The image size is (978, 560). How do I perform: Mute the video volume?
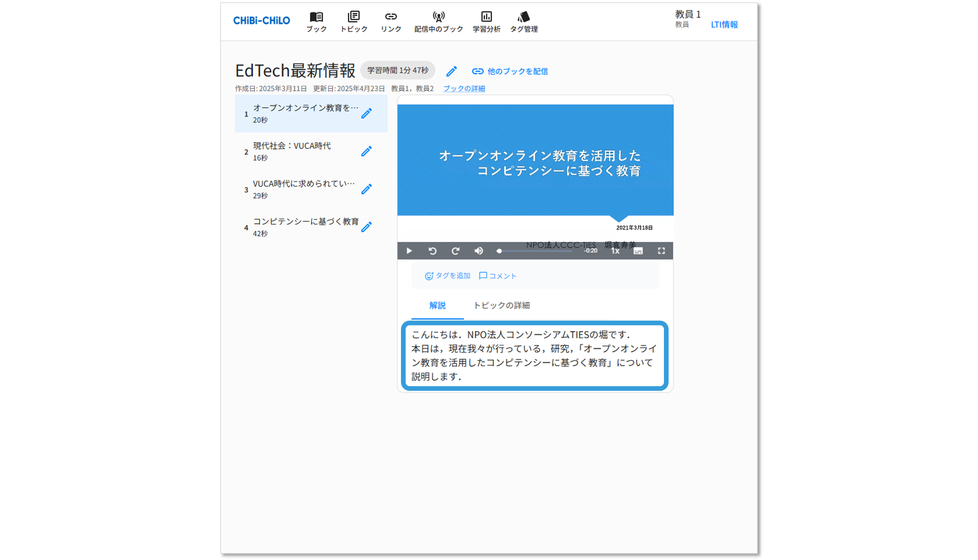tap(478, 251)
